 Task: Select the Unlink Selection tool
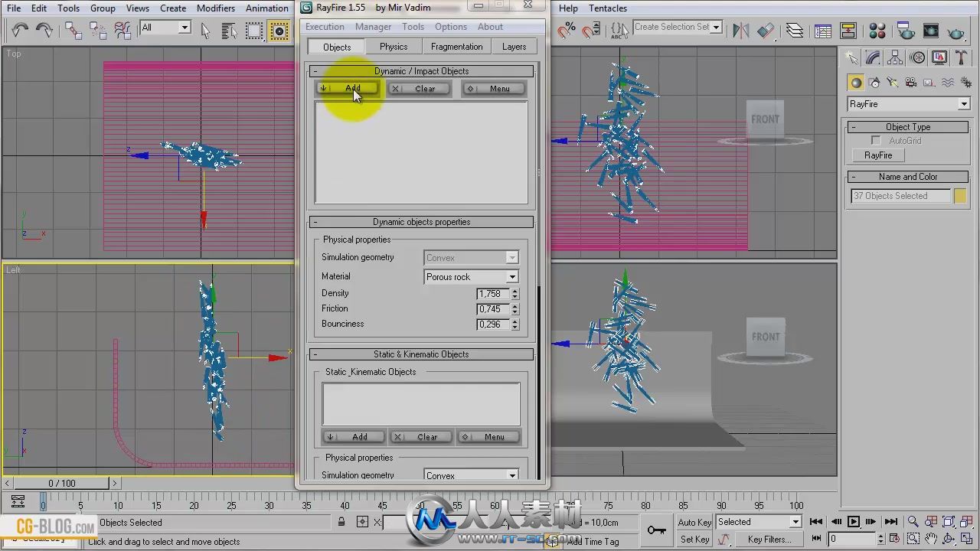click(98, 30)
